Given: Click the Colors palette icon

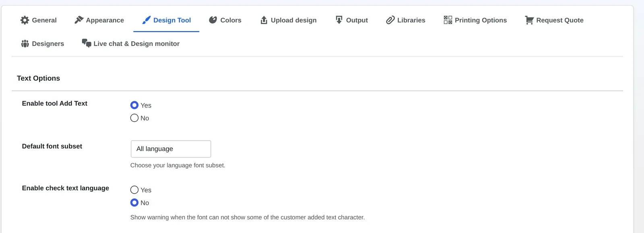Looking at the screenshot, I should coord(213,20).
